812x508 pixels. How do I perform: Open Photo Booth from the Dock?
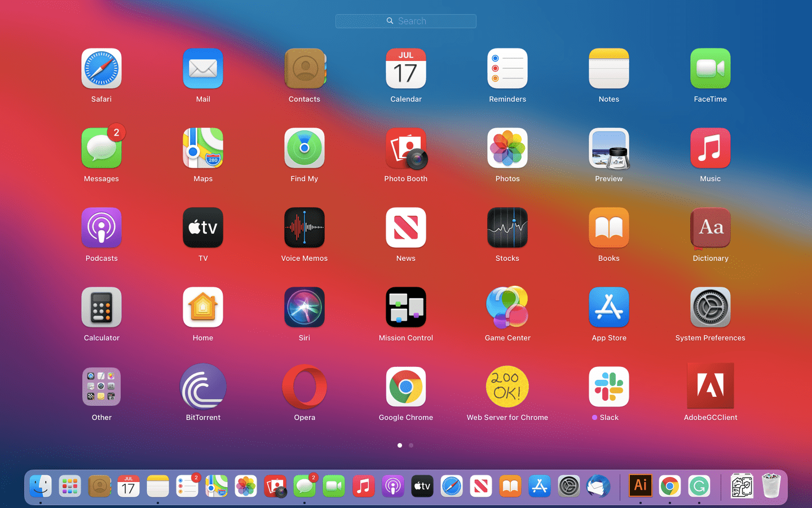(x=275, y=486)
